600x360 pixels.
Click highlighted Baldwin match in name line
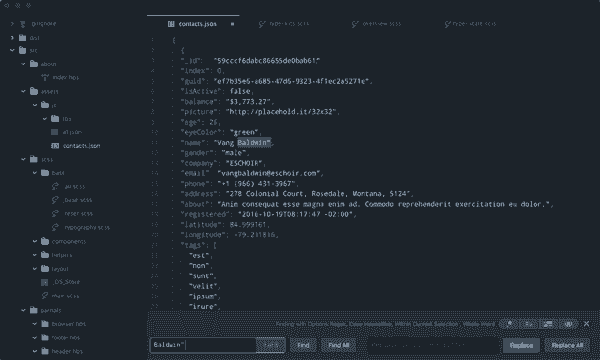[254, 143]
